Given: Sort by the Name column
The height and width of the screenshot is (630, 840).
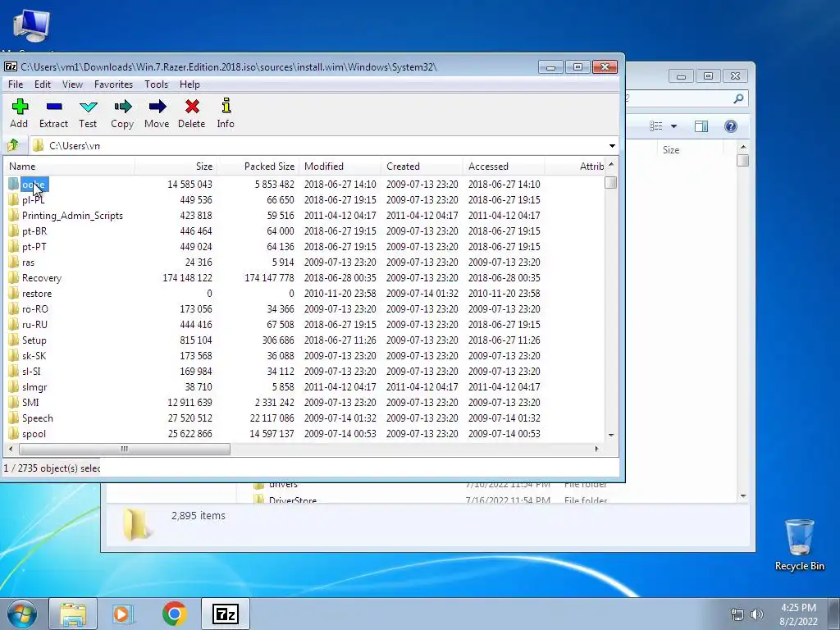Looking at the screenshot, I should pyautogui.click(x=69, y=166).
